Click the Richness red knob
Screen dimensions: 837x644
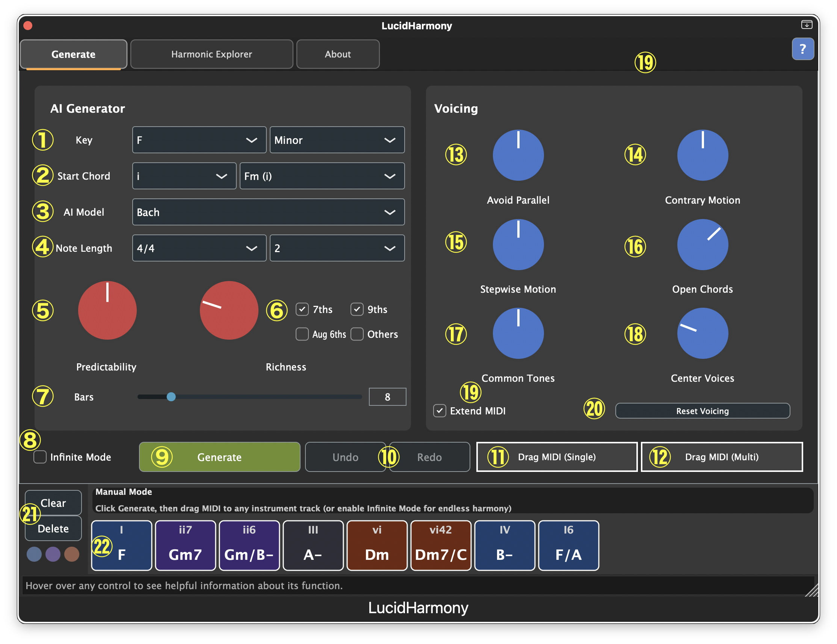[229, 310]
